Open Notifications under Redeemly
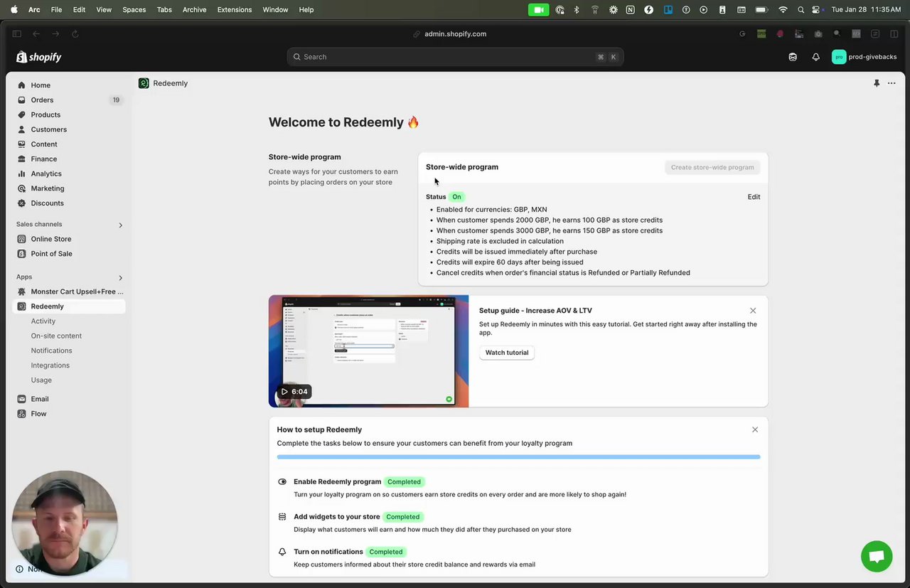The image size is (910, 588). [x=51, y=351]
